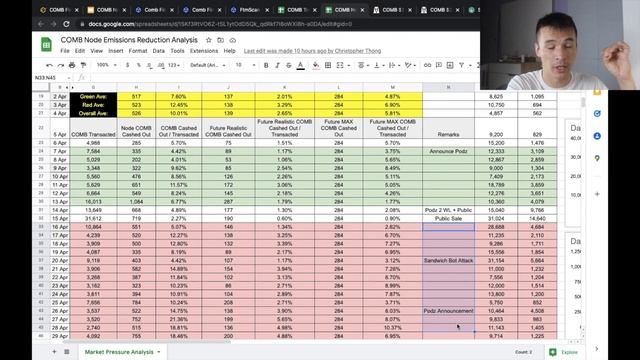
Task: Select the Market Pressure Analysis sheet tab
Action: coord(119,352)
